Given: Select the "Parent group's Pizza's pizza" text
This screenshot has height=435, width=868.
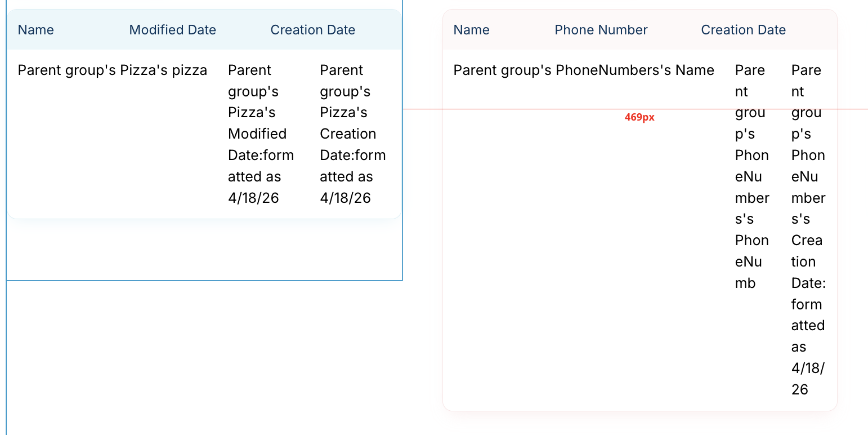Looking at the screenshot, I should [113, 70].
